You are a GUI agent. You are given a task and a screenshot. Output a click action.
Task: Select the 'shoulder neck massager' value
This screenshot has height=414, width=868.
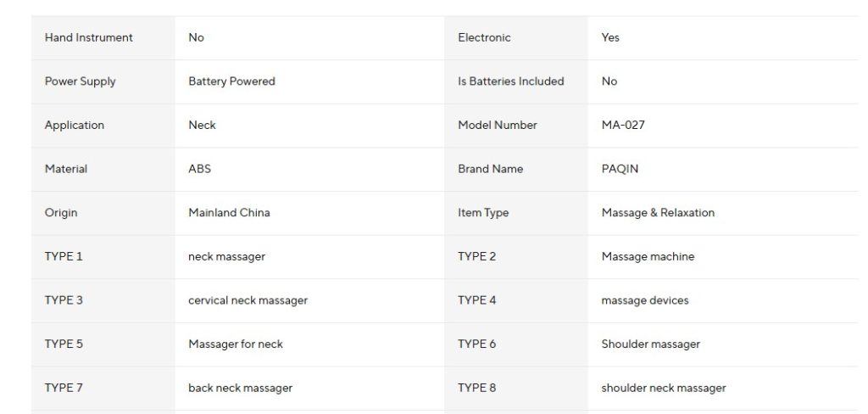(x=664, y=388)
